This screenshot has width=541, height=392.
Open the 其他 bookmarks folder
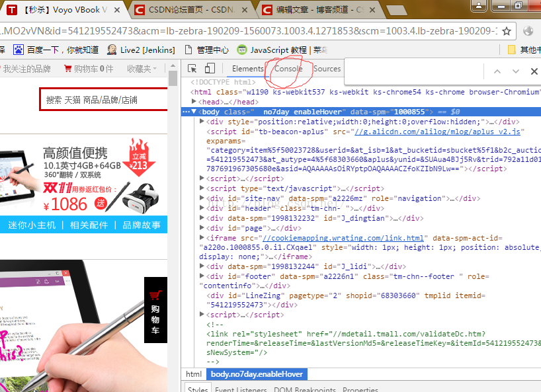(524, 50)
